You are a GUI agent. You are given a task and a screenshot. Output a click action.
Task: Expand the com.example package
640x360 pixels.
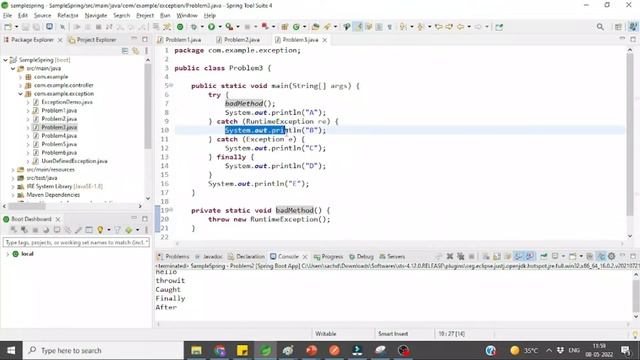pos(20,77)
